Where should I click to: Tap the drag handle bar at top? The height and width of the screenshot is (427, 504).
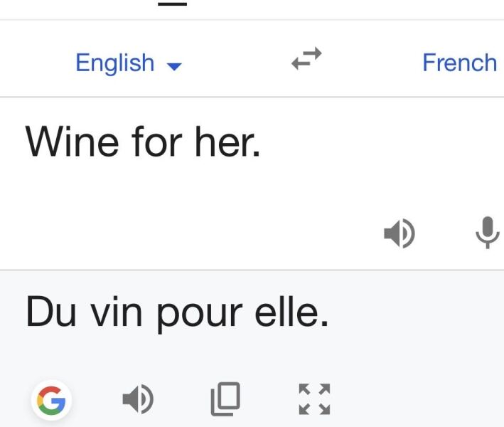pyautogui.click(x=172, y=4)
